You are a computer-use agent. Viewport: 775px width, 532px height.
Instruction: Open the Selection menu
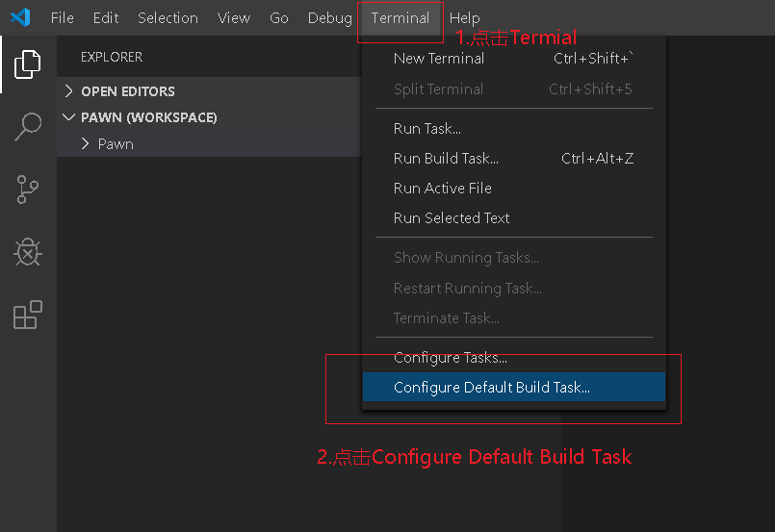(168, 18)
